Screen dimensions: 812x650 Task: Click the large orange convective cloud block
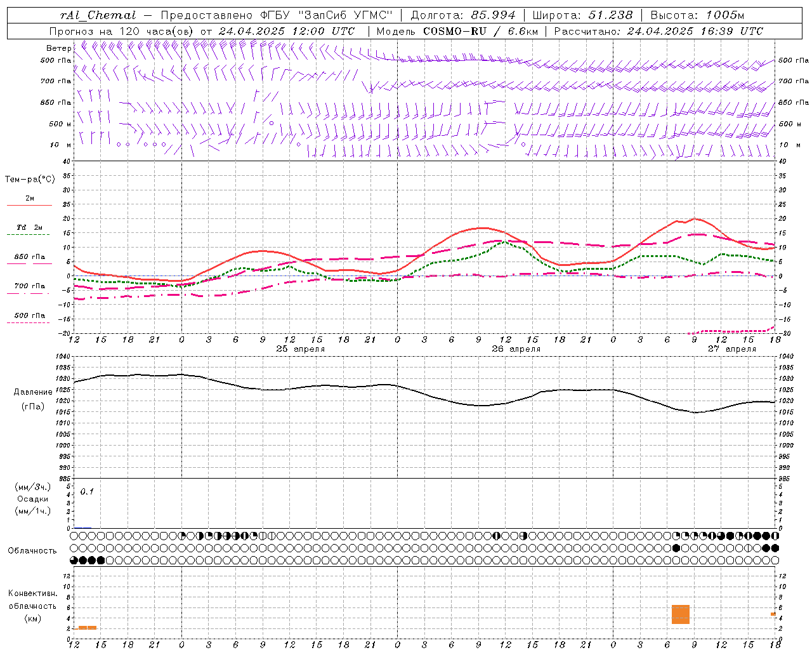tap(681, 614)
